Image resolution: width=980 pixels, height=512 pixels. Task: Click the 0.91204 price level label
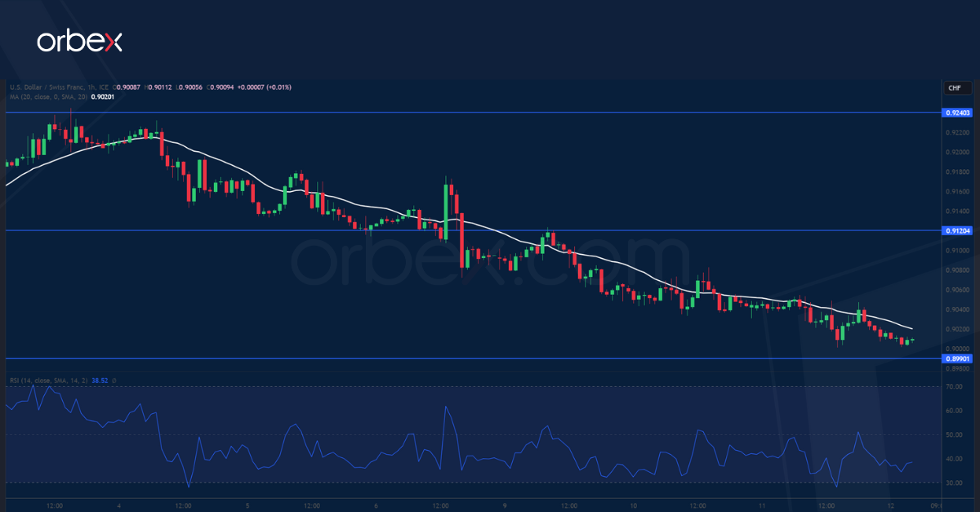[956, 231]
